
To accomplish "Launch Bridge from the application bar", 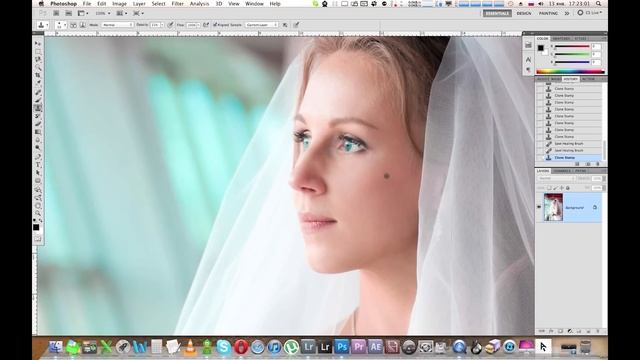I will 56,13.
